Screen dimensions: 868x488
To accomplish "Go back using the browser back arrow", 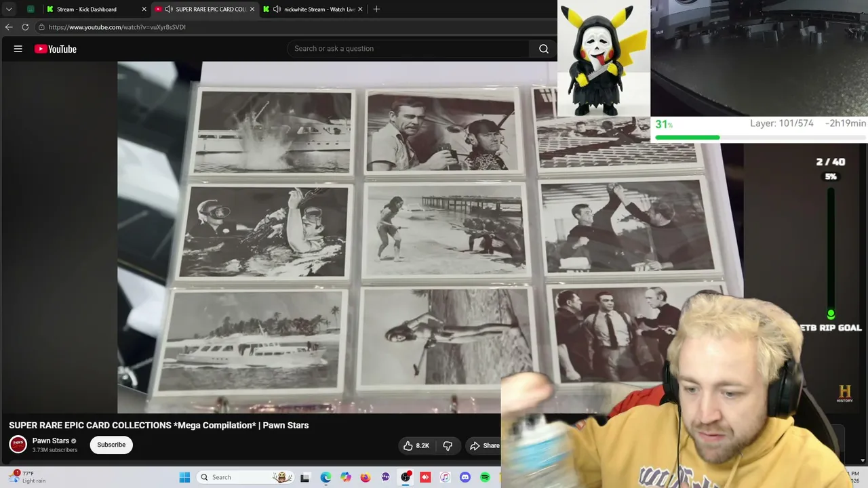I will coord(9,27).
